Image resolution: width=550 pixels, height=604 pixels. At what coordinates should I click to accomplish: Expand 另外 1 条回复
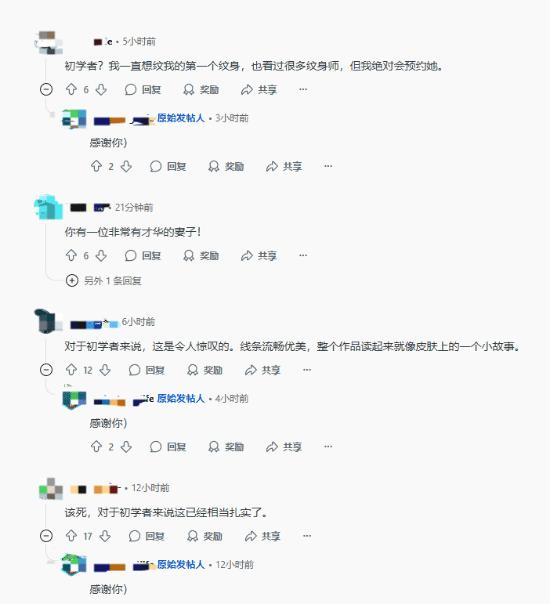pyautogui.click(x=104, y=280)
